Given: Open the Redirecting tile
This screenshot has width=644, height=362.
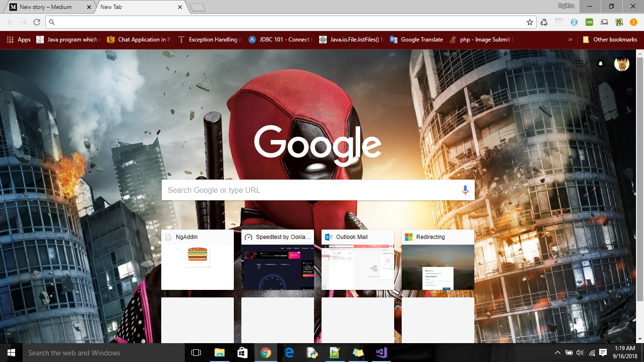Looking at the screenshot, I should [438, 260].
